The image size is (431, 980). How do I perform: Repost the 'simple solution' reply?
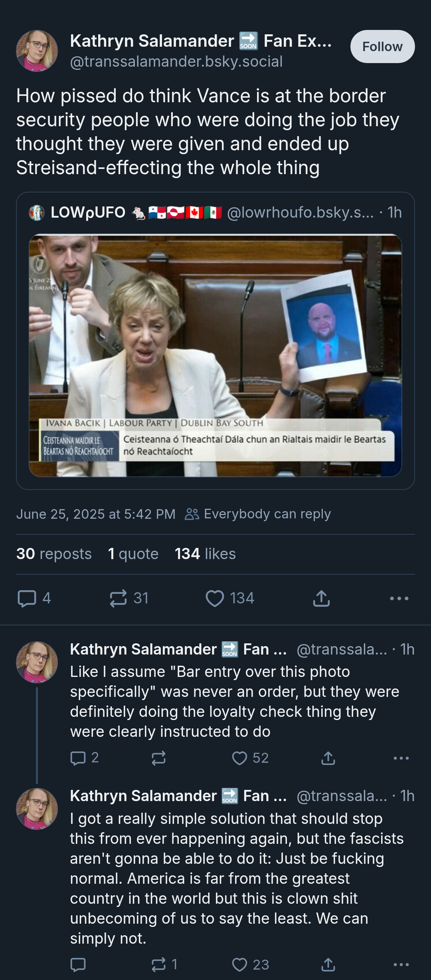(158, 965)
